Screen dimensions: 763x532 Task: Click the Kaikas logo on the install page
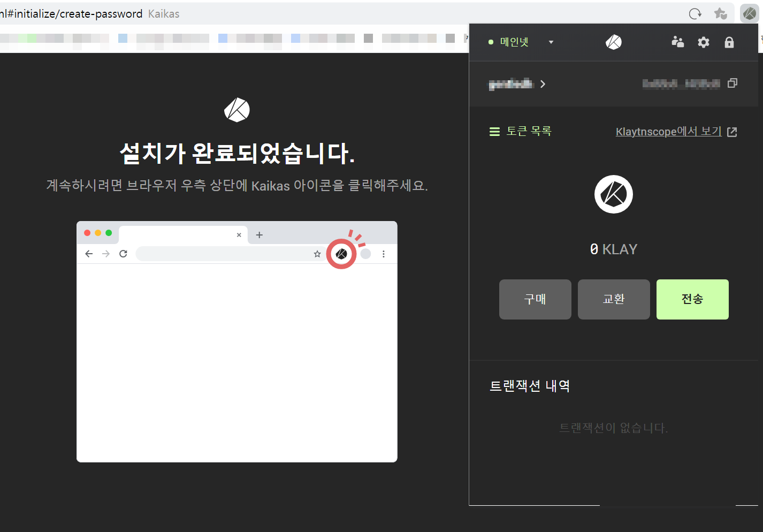point(237,110)
